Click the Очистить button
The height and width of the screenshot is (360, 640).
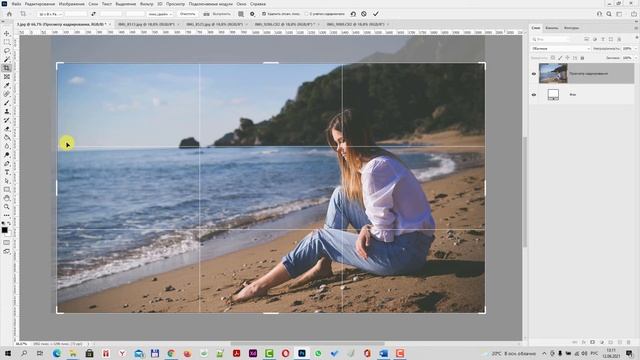point(187,14)
